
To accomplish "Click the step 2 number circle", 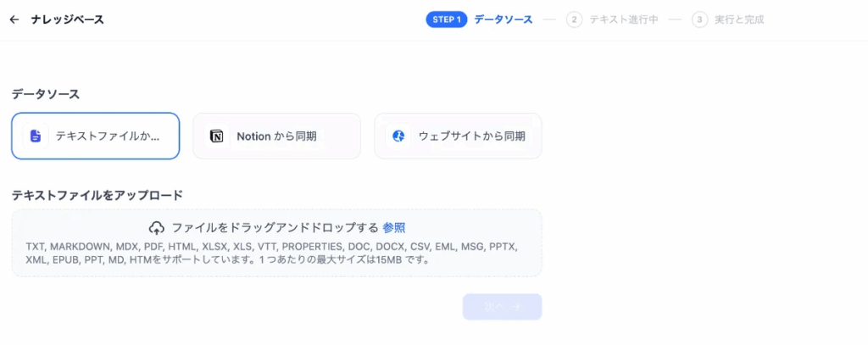I will 574,19.
